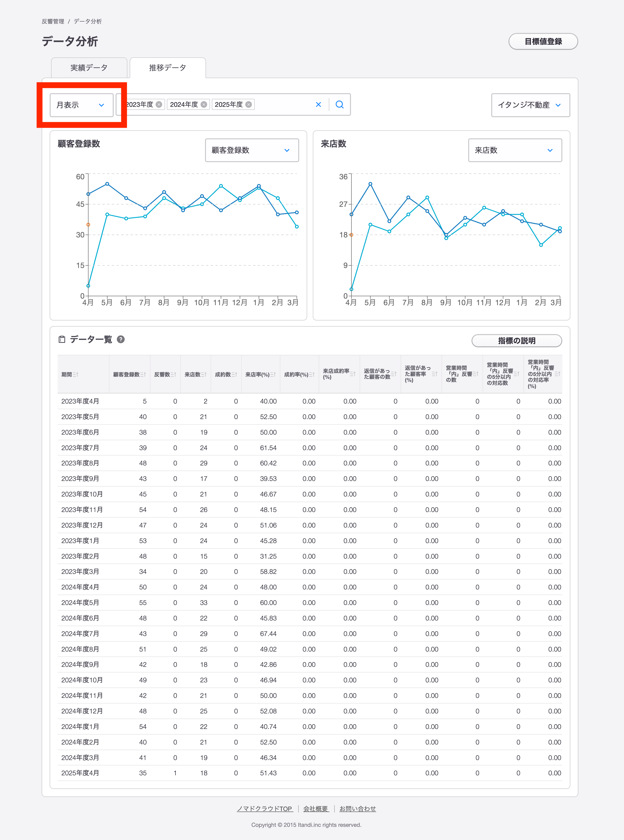Click the orange April data point in 顧客登録数 chart
Image resolution: width=624 pixels, height=840 pixels.
coord(88,225)
